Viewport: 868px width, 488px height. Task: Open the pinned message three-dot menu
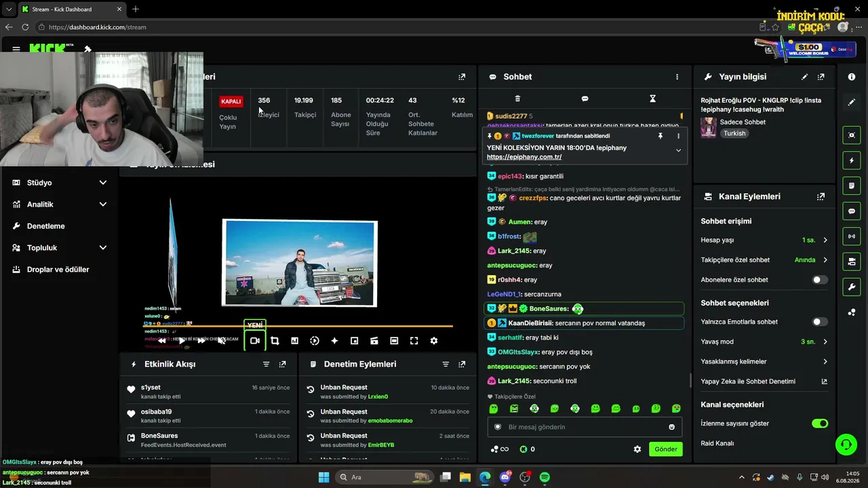click(678, 136)
